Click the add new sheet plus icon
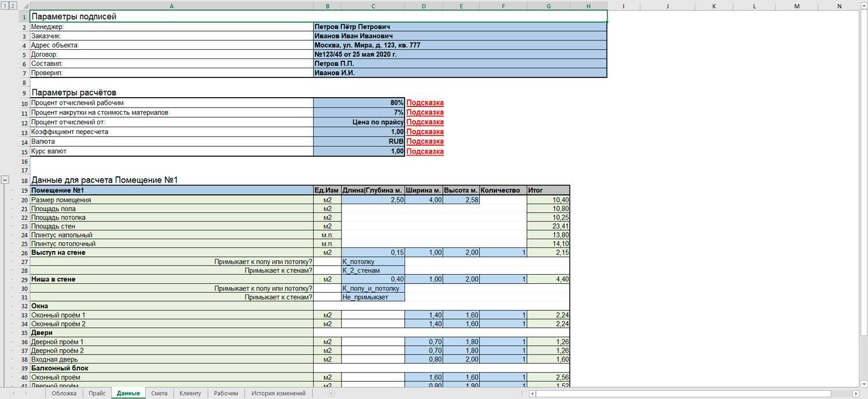This screenshot has width=868, height=399. tap(331, 393)
